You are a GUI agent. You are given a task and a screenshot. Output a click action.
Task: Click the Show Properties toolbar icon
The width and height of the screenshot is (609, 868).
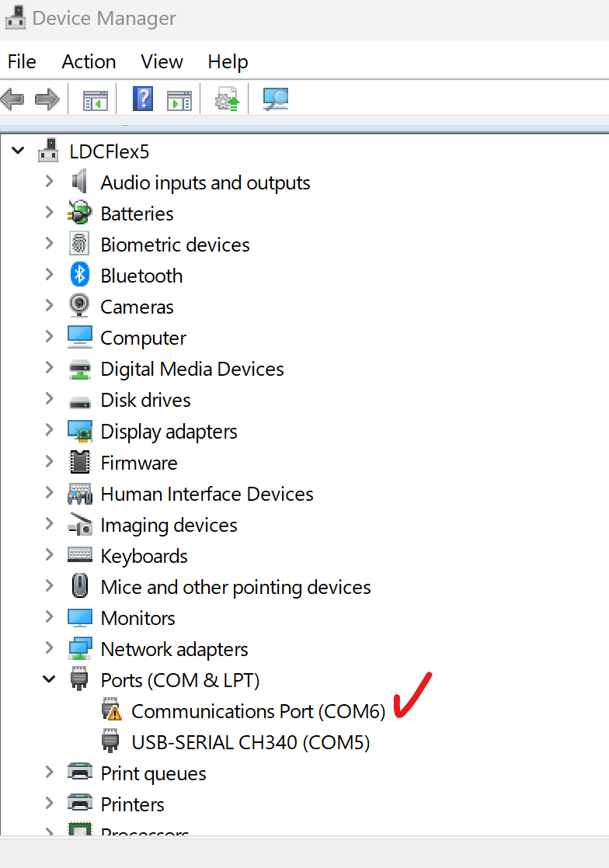pyautogui.click(x=179, y=99)
